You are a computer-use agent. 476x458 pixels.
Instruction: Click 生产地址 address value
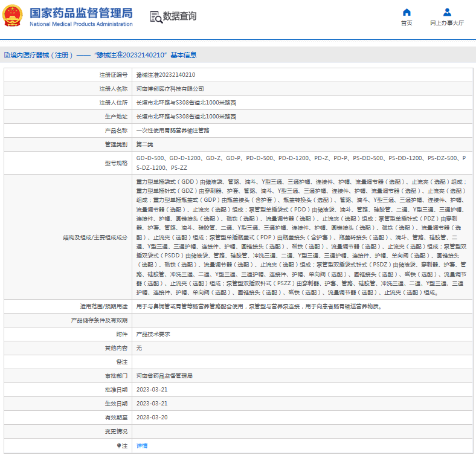[186, 117]
